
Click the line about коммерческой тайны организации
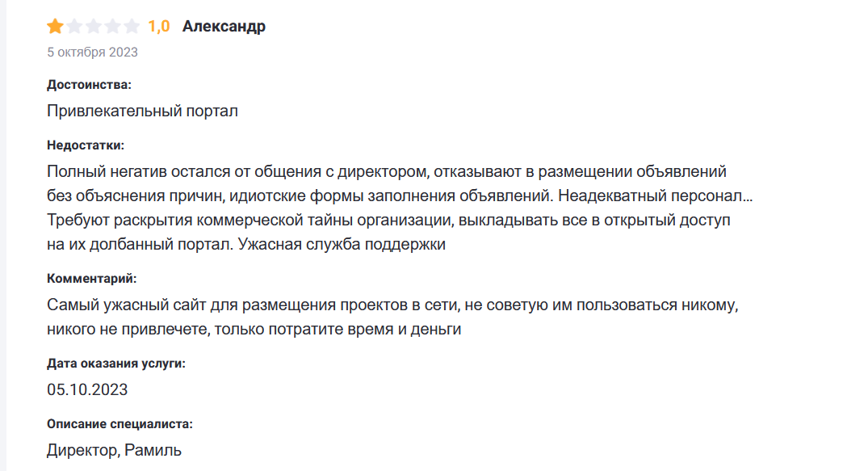pyautogui.click(x=388, y=220)
